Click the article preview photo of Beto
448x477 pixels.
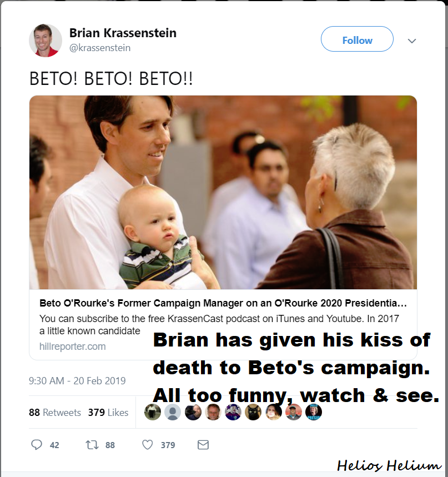pos(223,192)
